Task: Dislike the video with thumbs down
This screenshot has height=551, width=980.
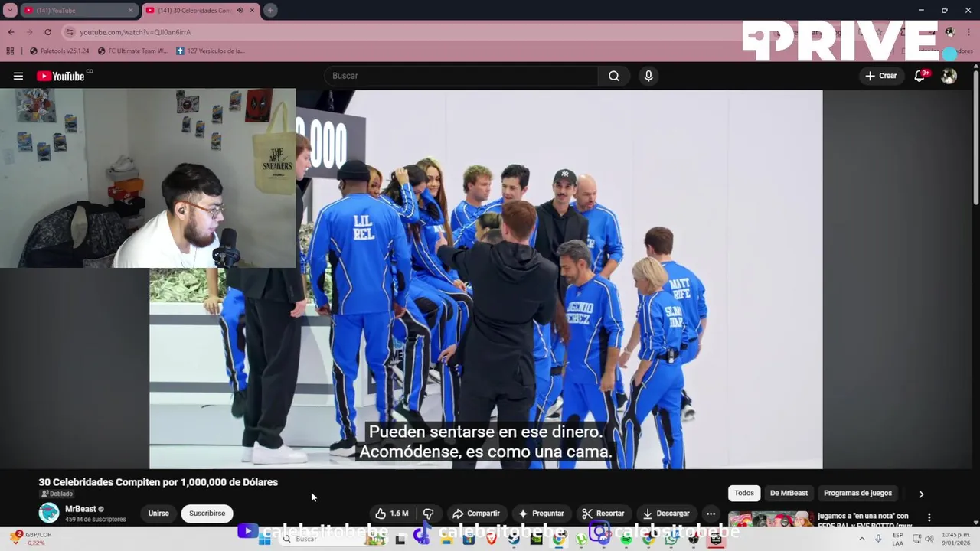Action: tap(429, 514)
